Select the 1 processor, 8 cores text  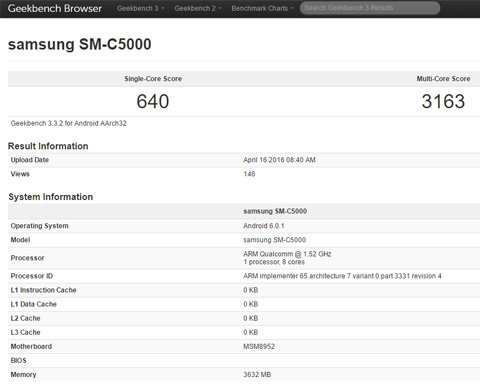click(x=274, y=262)
